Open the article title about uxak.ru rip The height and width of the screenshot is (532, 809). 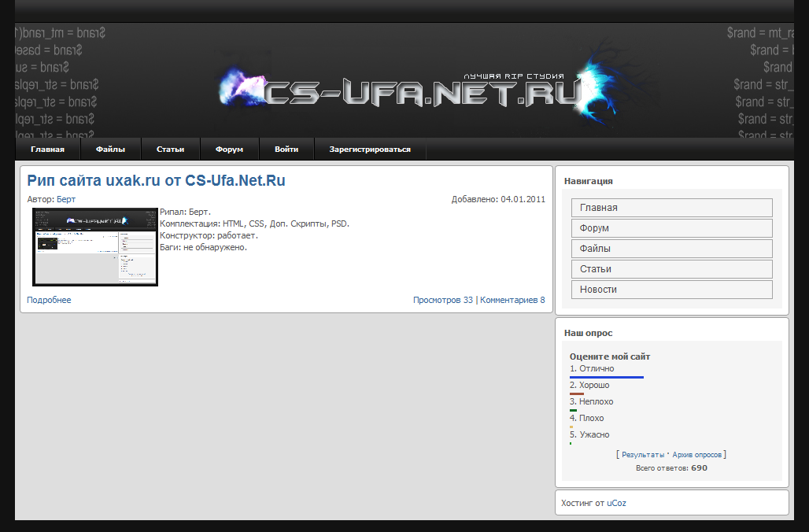[156, 181]
